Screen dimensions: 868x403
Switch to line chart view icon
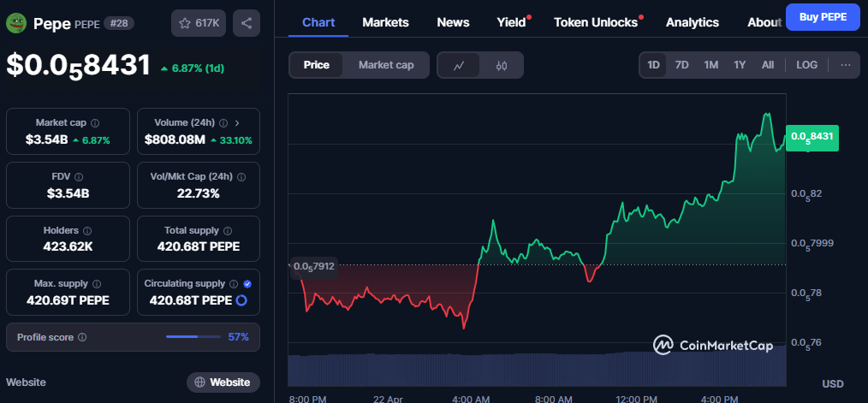459,65
